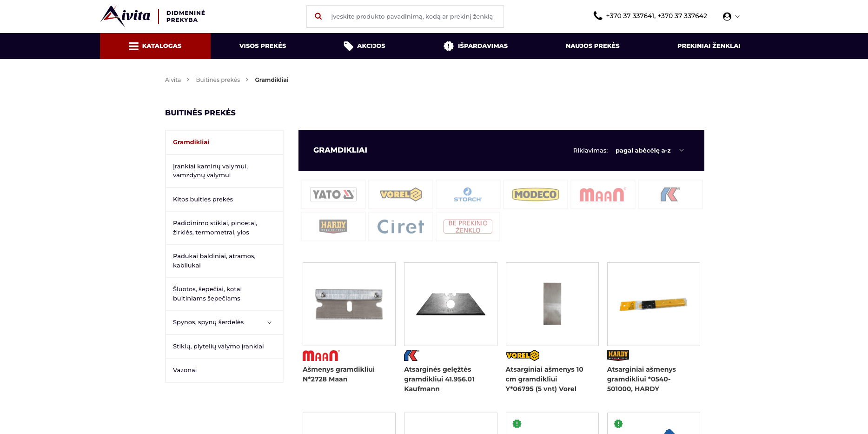Viewport: 868px width, 434px height.
Task: Open Vazonai category
Action: 224,370
